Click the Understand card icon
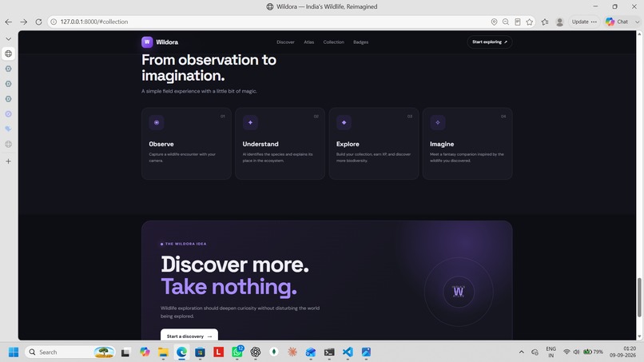Screen dimensions: 644x362 coord(250,122)
